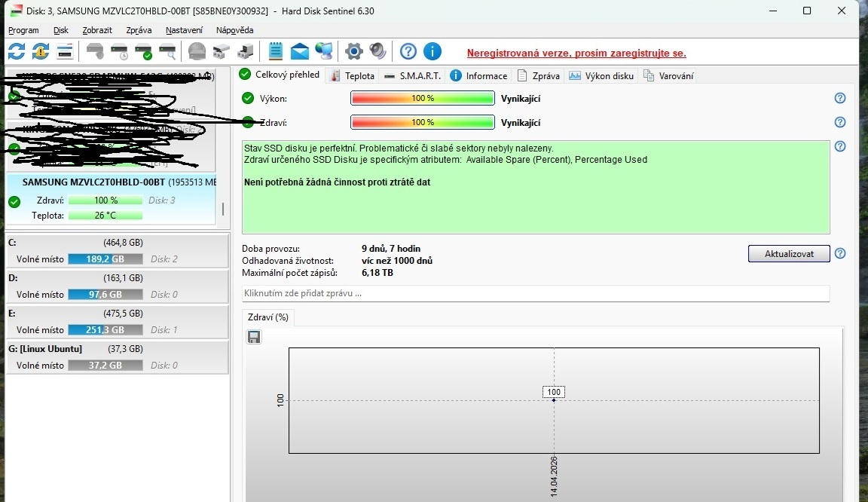Click the speaker sound icon
The width and height of the screenshot is (868, 502).
pos(377,51)
